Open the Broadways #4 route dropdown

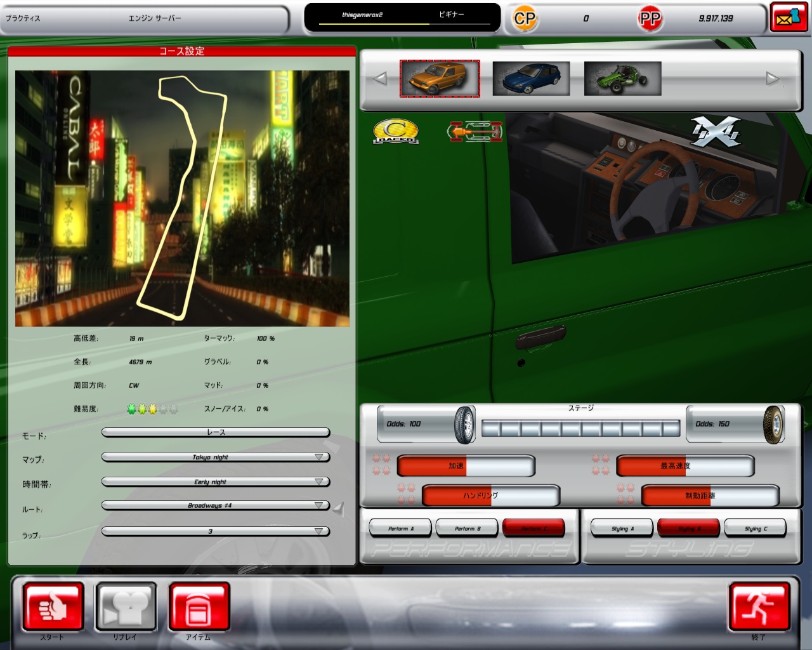[216, 506]
